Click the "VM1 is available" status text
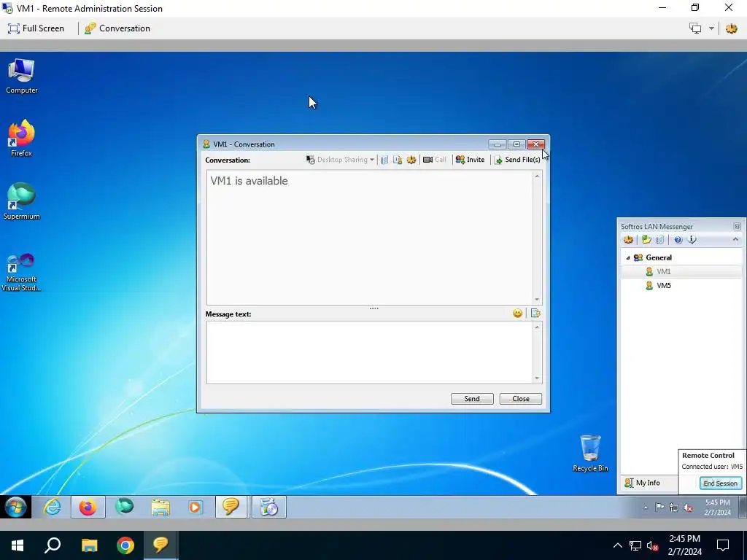Viewport: 747px width, 560px height. [249, 181]
